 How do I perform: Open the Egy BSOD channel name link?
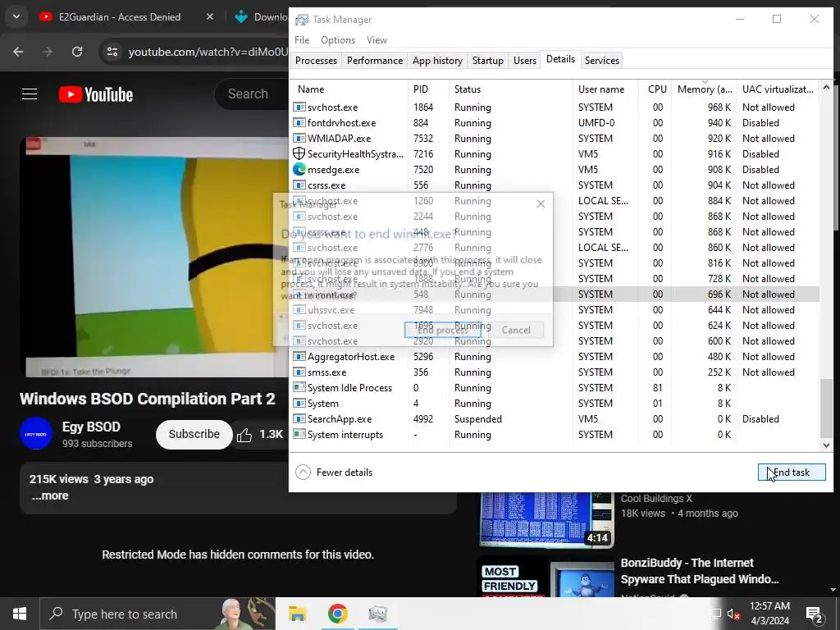[91, 427]
